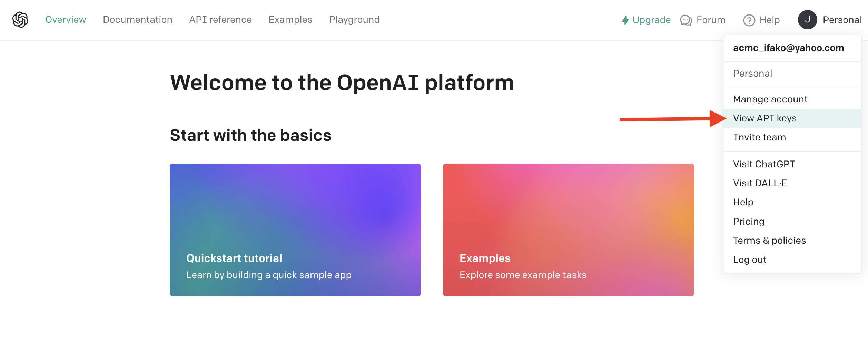Click the acmc_ifako@yahoo.com email text

tap(789, 48)
